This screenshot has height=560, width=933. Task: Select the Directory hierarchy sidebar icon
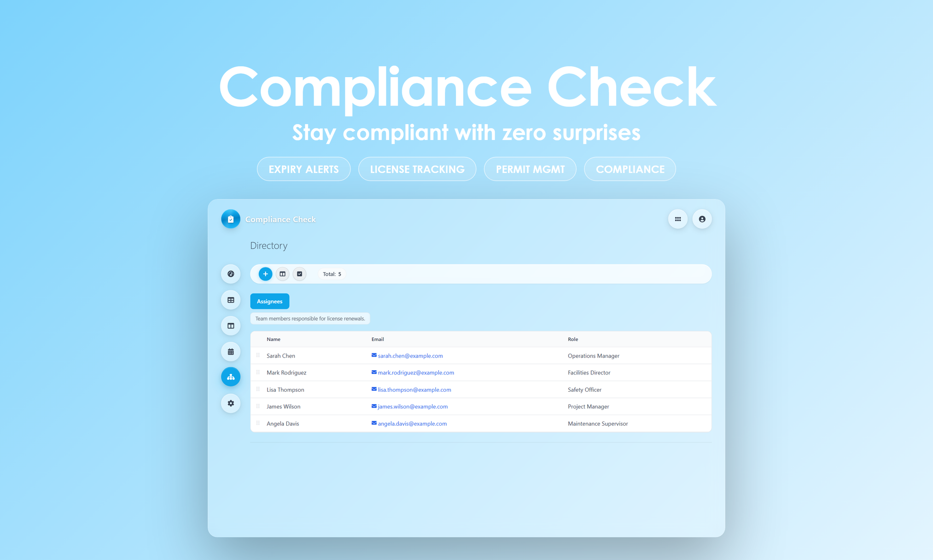click(x=231, y=377)
